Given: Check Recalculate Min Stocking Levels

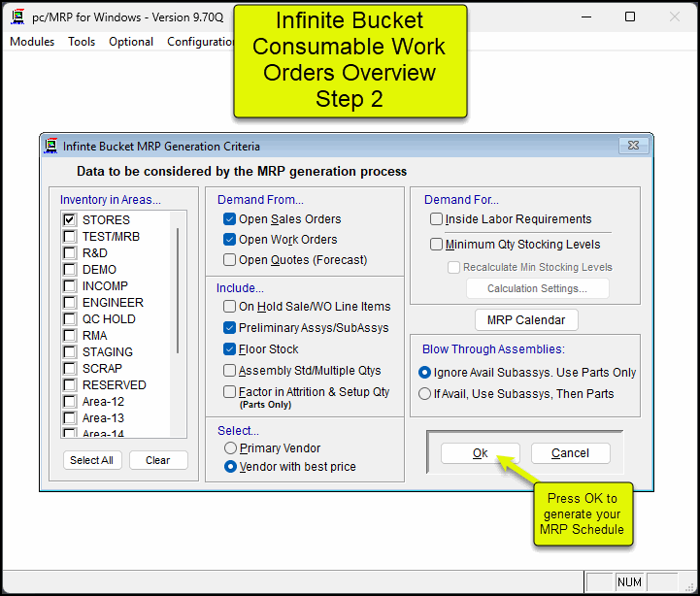Looking at the screenshot, I should pyautogui.click(x=453, y=267).
